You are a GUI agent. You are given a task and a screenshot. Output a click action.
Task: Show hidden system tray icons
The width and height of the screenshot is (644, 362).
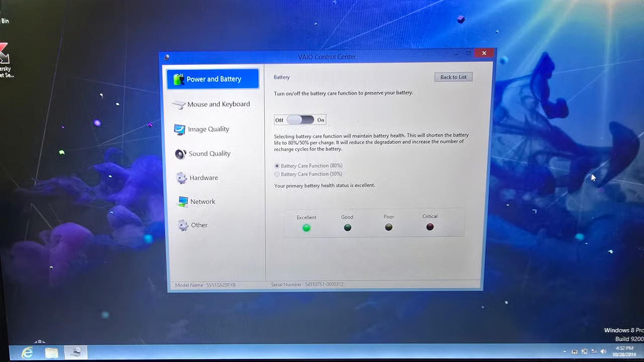pyautogui.click(x=565, y=352)
